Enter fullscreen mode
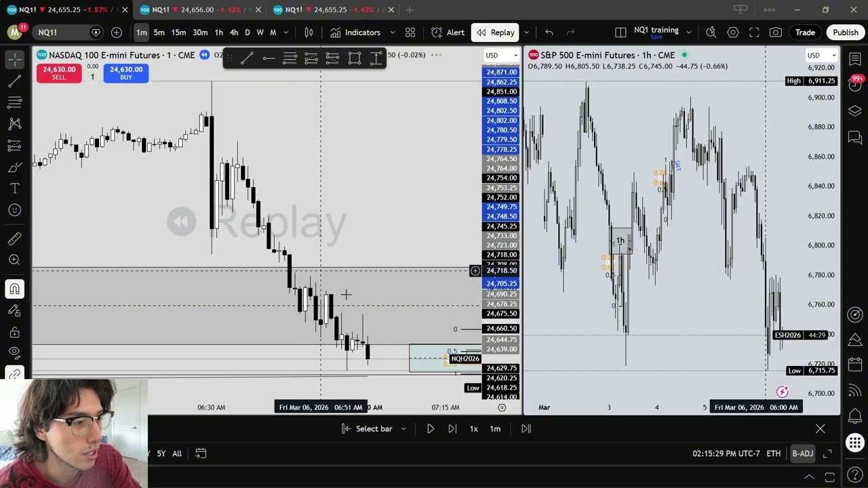The height and width of the screenshot is (488, 868). (x=754, y=33)
